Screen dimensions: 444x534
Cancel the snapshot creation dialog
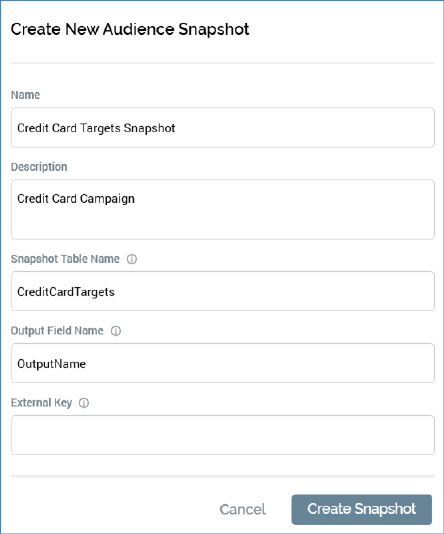(242, 509)
